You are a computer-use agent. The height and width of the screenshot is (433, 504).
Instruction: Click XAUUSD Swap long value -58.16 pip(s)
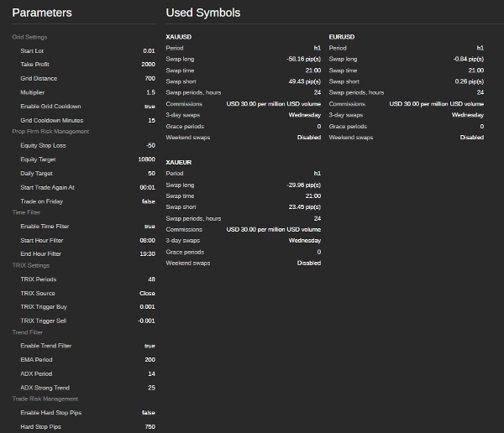coord(304,59)
